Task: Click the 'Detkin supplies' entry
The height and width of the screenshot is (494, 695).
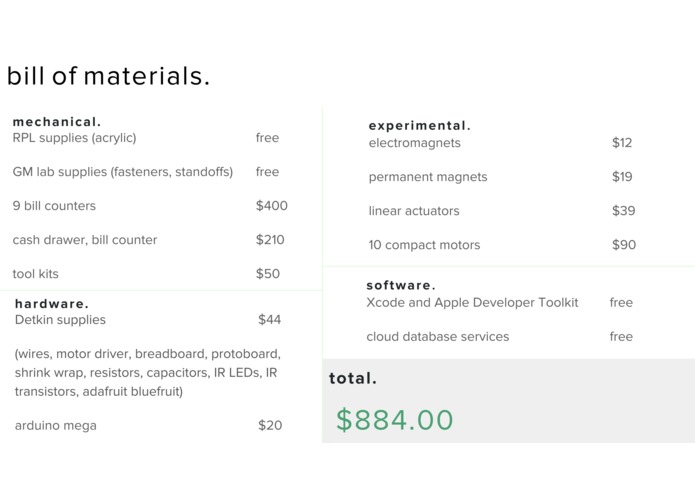Action: (60, 320)
